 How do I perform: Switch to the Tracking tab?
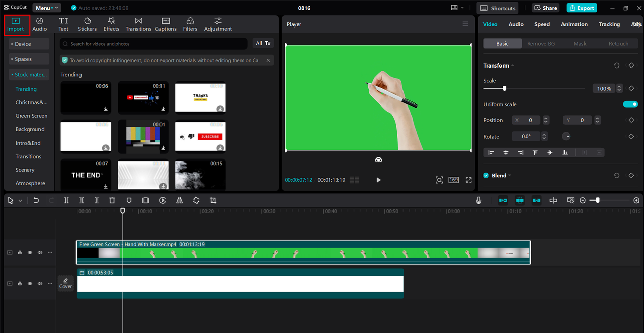click(609, 24)
